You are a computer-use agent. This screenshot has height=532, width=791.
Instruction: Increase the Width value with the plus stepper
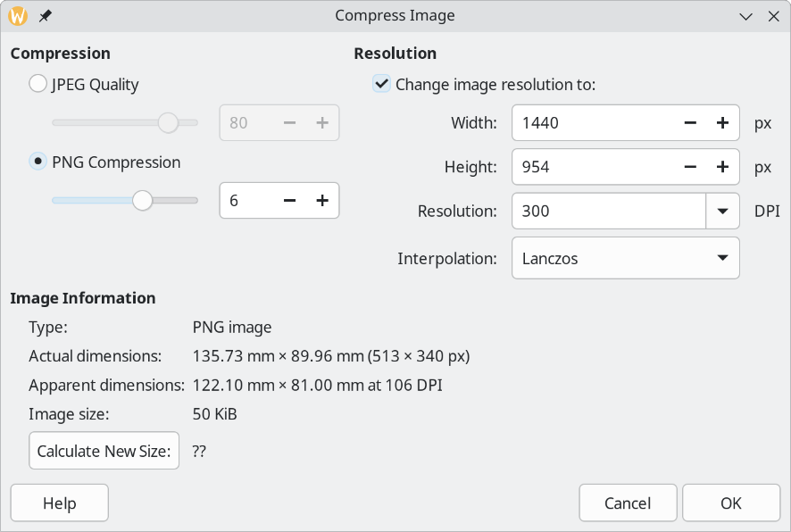[721, 122]
